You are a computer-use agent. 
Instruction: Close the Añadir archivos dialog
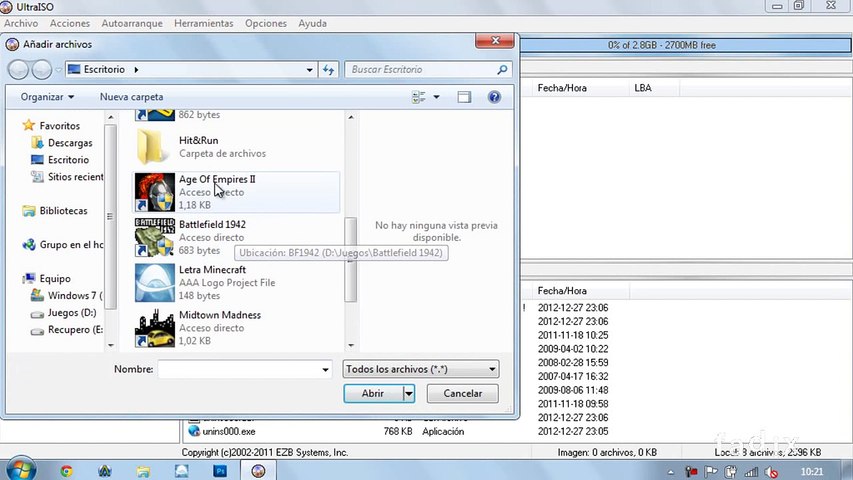tap(495, 41)
